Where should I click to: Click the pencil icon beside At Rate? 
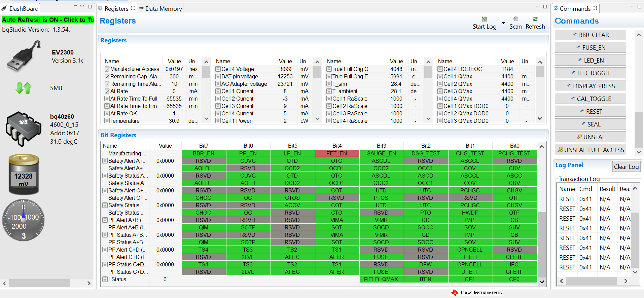107,91
